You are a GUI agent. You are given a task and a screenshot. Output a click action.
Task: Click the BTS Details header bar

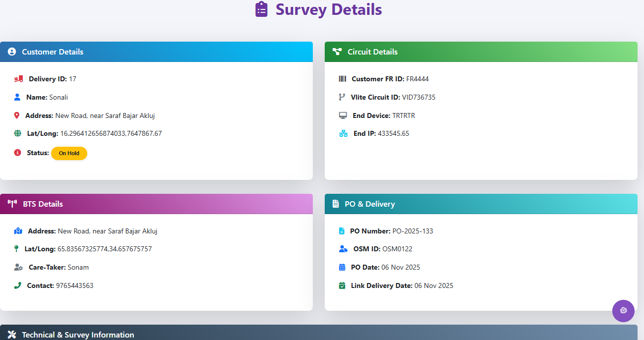156,204
